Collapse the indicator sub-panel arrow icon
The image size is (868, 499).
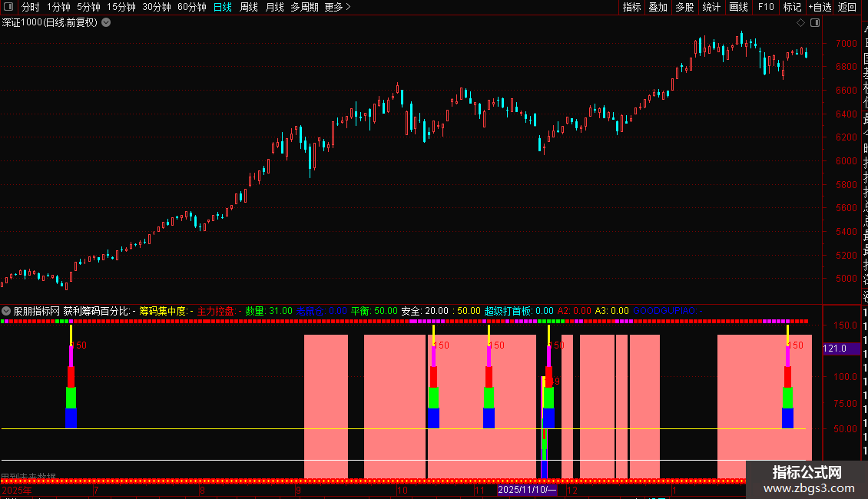point(6,311)
